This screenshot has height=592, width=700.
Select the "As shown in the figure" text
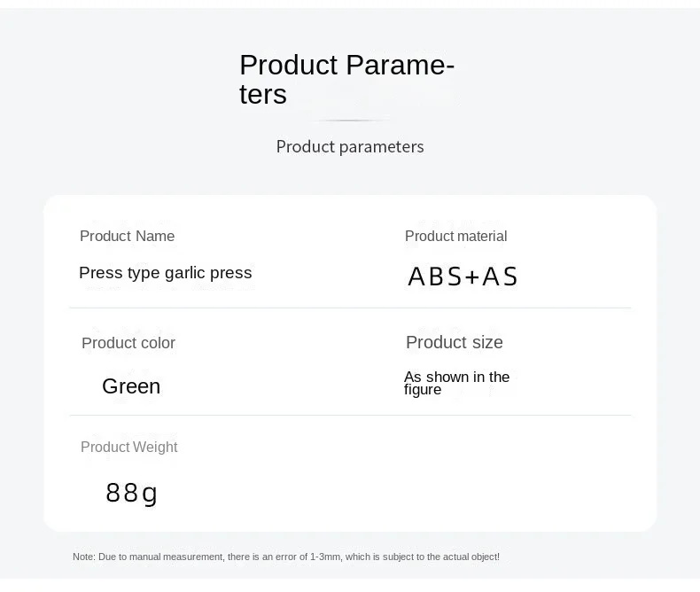tap(456, 383)
